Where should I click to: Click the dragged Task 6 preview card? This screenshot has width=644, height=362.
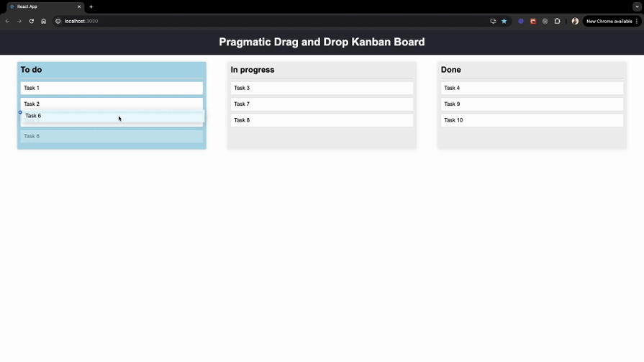pyautogui.click(x=113, y=116)
